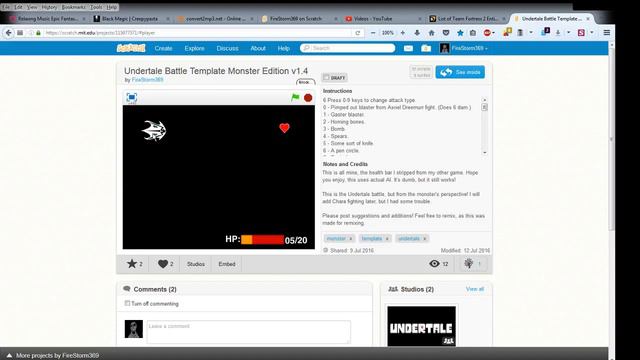Click Help in Scratch navigation bar
640x360 pixels.
[x=284, y=48]
